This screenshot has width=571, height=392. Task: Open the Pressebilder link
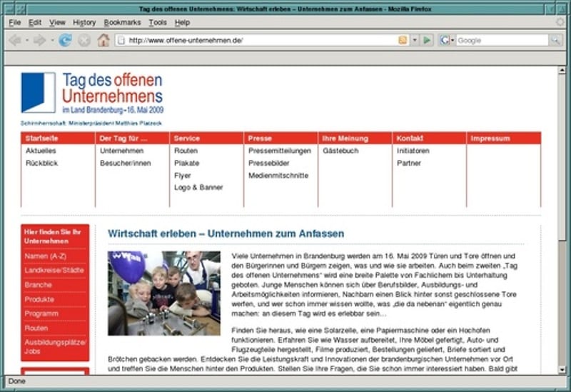269,164
